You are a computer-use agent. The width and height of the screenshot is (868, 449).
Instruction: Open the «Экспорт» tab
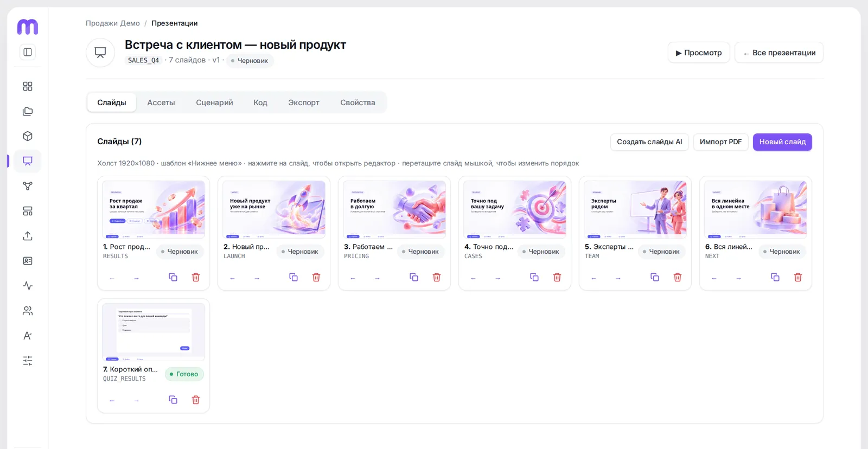(x=304, y=102)
